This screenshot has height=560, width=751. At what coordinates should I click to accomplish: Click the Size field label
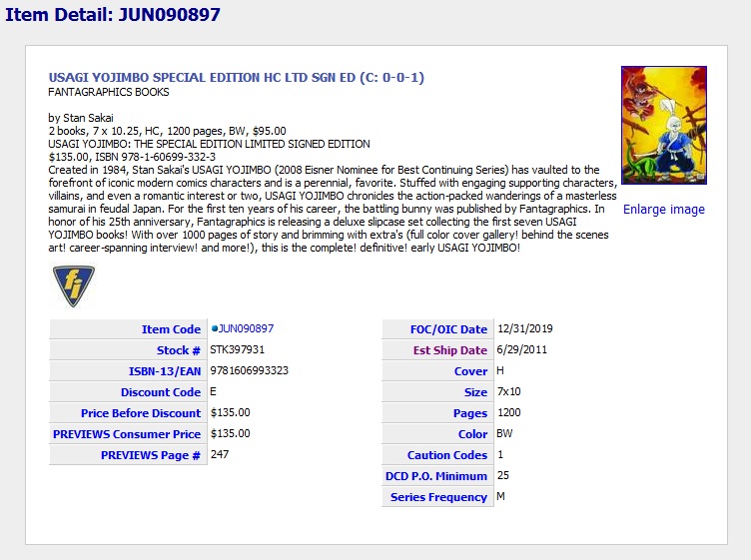click(475, 392)
